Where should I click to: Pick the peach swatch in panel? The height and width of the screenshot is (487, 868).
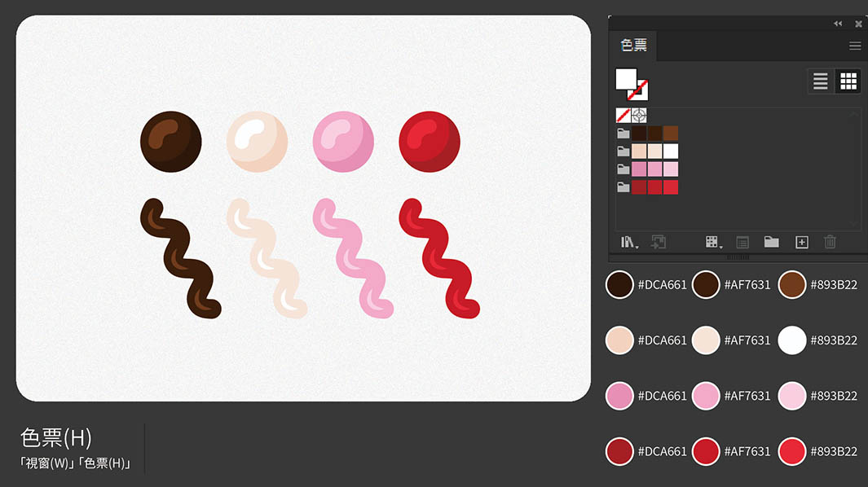pyautogui.click(x=639, y=151)
